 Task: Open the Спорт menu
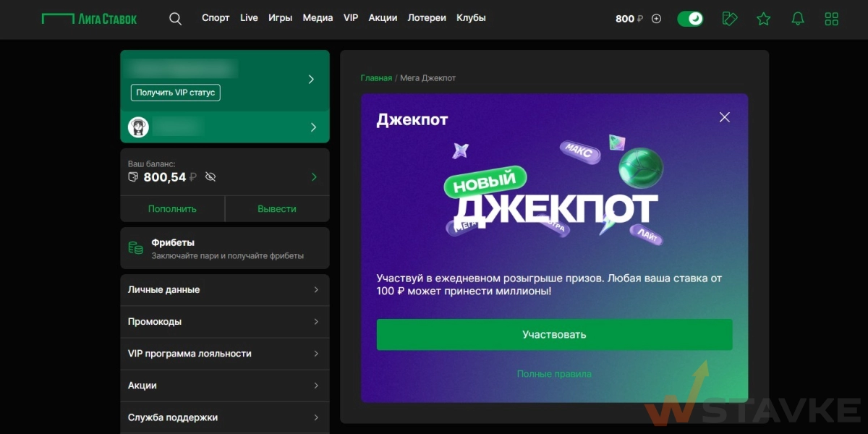click(x=216, y=18)
